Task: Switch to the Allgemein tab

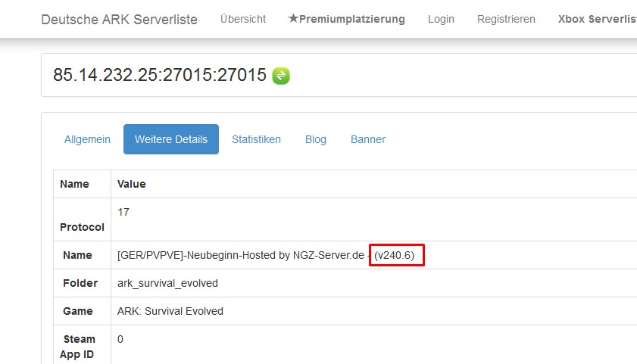Action: [87, 139]
